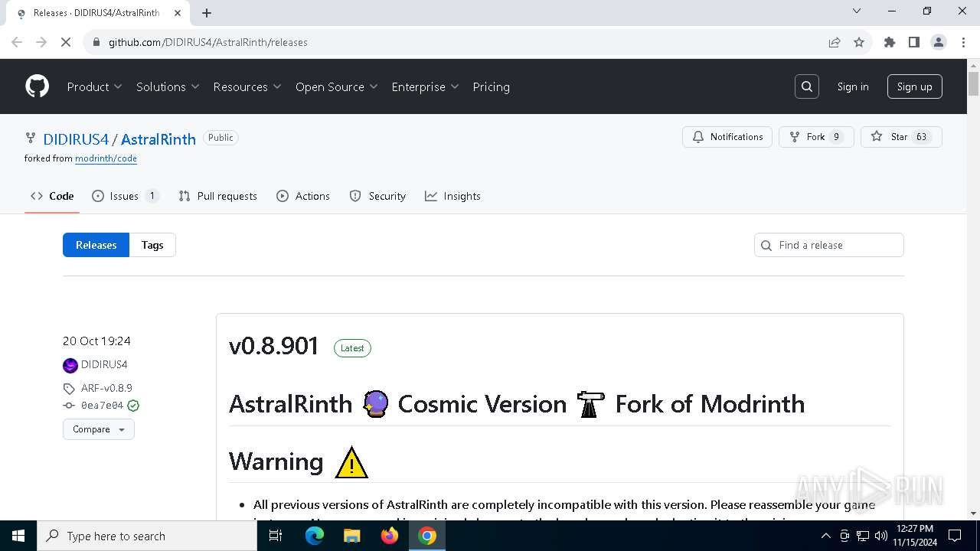Share this page via the address bar icon
980x551 pixels.
point(835,42)
